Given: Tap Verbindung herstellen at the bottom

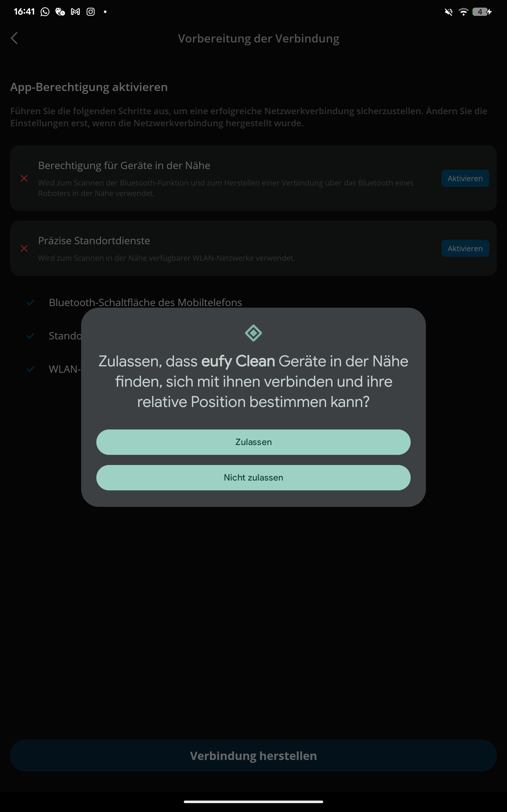Looking at the screenshot, I should (x=253, y=756).
